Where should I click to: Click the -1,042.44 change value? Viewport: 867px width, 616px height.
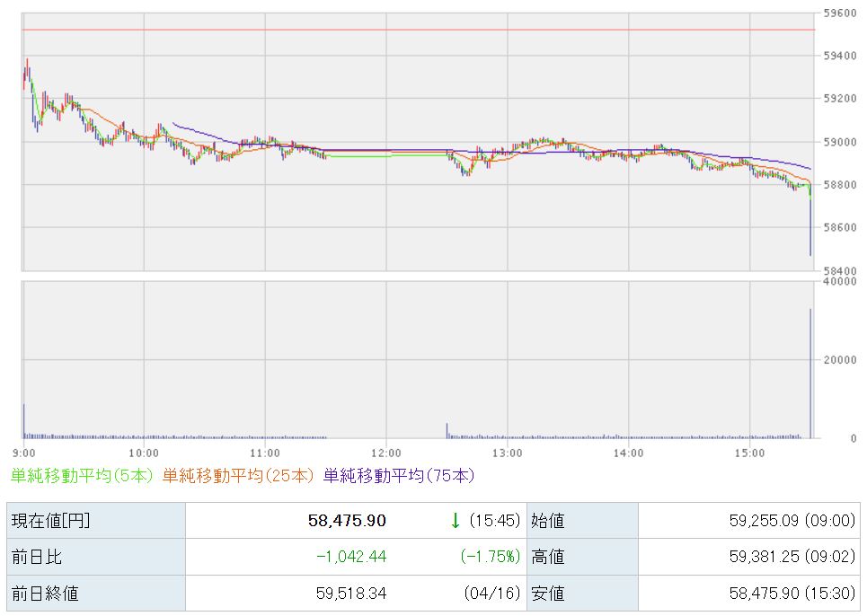tap(351, 557)
